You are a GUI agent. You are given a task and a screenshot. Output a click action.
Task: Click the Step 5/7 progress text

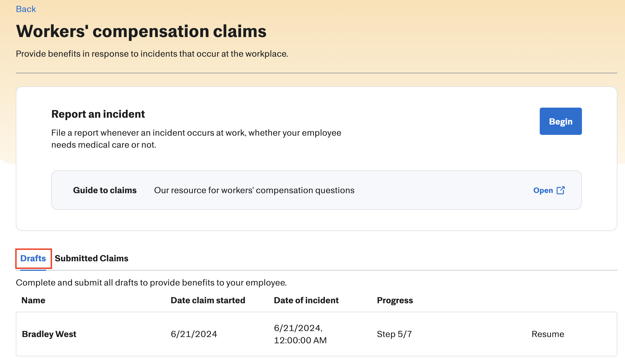tap(394, 334)
